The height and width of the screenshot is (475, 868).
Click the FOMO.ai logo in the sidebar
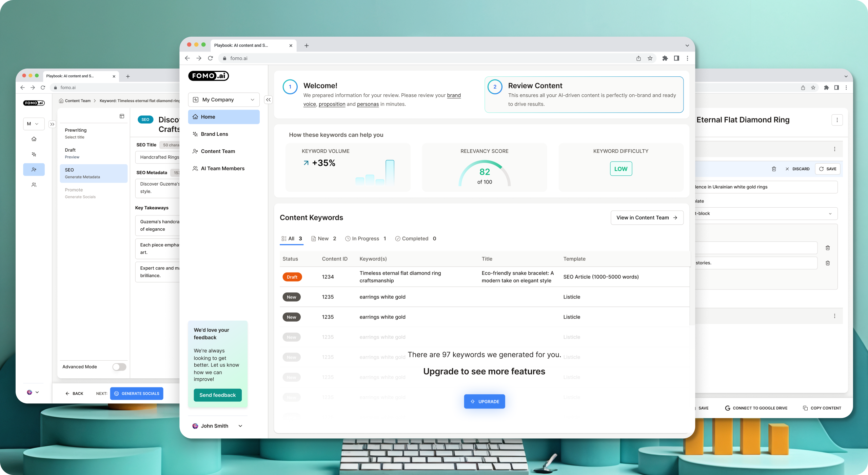(x=209, y=76)
